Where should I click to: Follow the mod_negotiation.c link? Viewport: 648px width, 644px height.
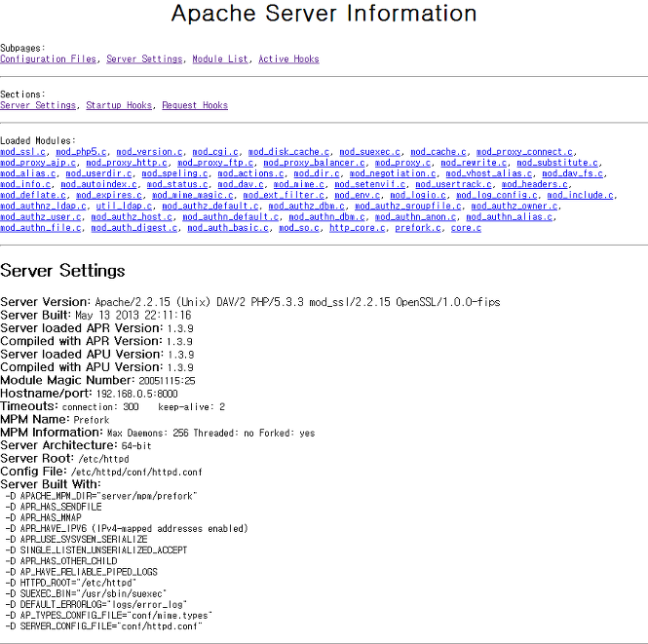click(x=393, y=173)
